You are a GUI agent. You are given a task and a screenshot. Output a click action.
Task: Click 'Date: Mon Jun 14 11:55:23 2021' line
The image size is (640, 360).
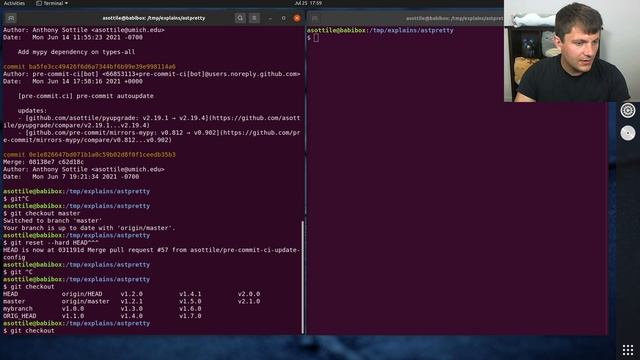(x=73, y=37)
